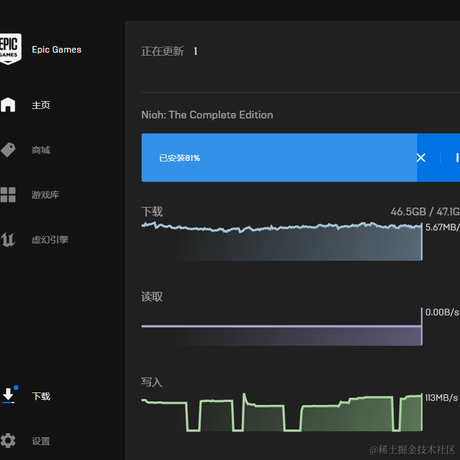Click the 5.67MB/s download speed value
The image size is (460, 460).
(x=442, y=227)
